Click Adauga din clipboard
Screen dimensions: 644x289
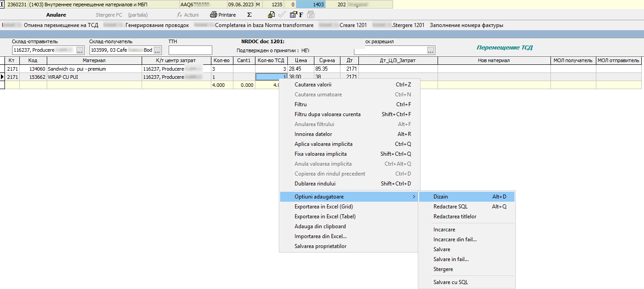(349, 226)
